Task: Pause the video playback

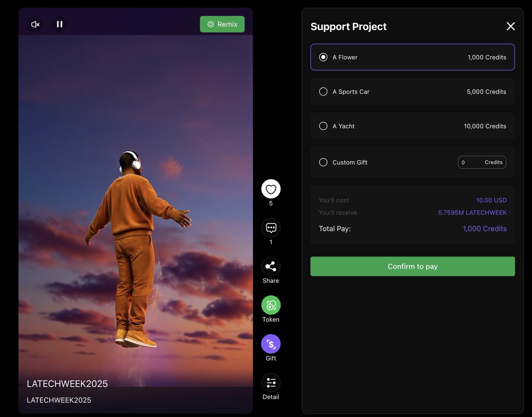Action: [x=59, y=24]
